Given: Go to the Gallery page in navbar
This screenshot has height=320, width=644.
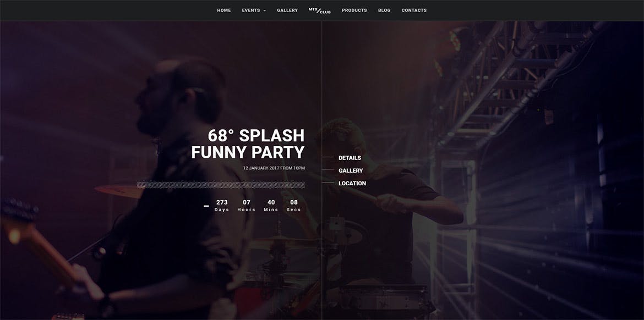Looking at the screenshot, I should pyautogui.click(x=287, y=10).
